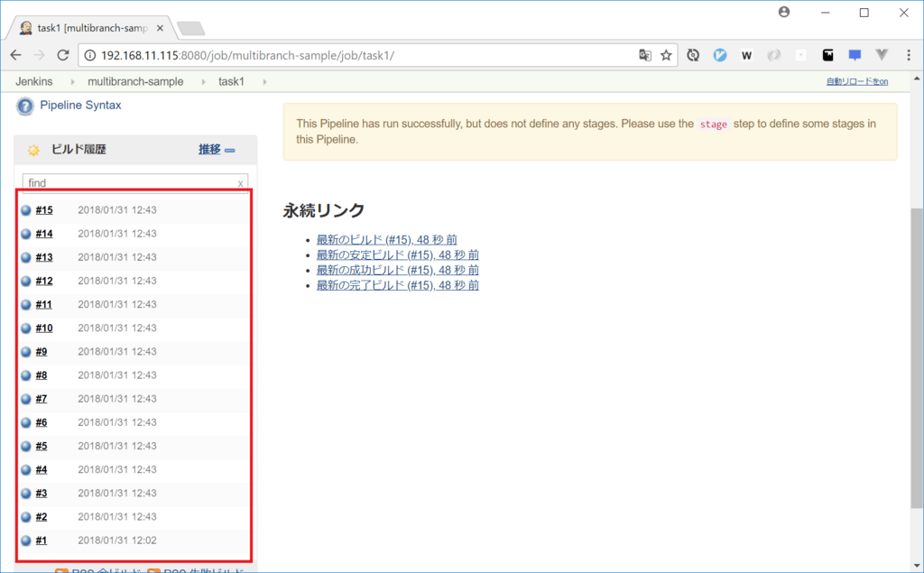Image resolution: width=924 pixels, height=573 pixels.
Task: Click the blue status ball for build #1
Action: click(x=26, y=541)
